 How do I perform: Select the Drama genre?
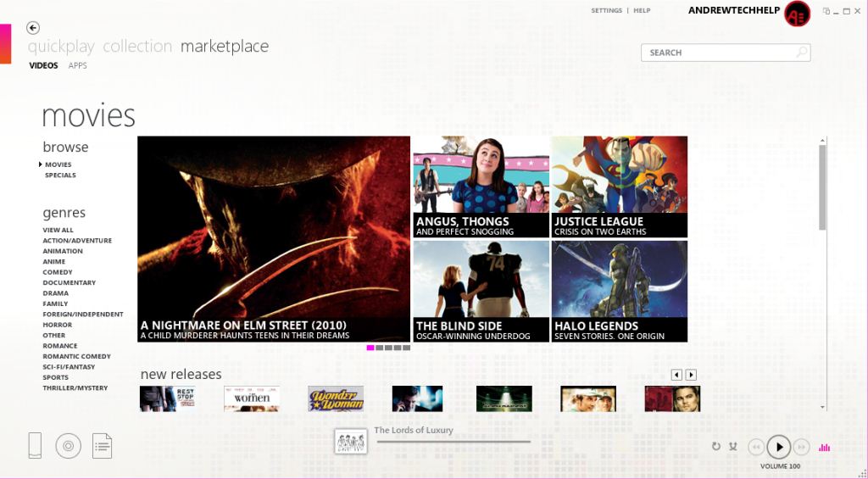[x=56, y=293]
